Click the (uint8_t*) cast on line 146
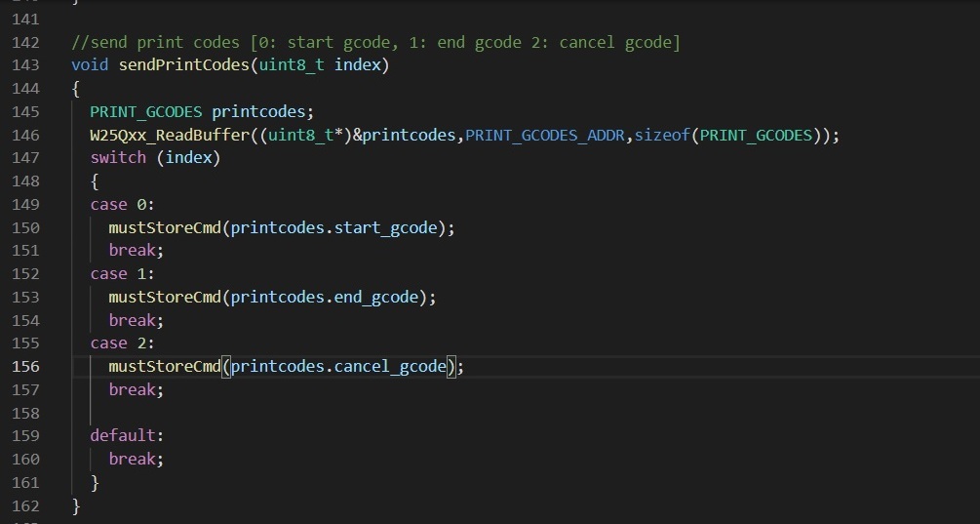980x524 pixels. tap(305, 135)
